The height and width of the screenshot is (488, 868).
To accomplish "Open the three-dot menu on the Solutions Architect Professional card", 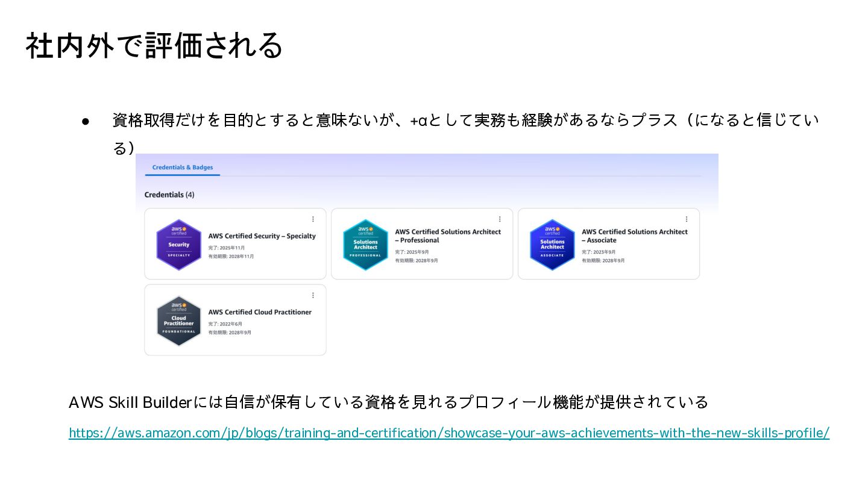I will [500, 219].
